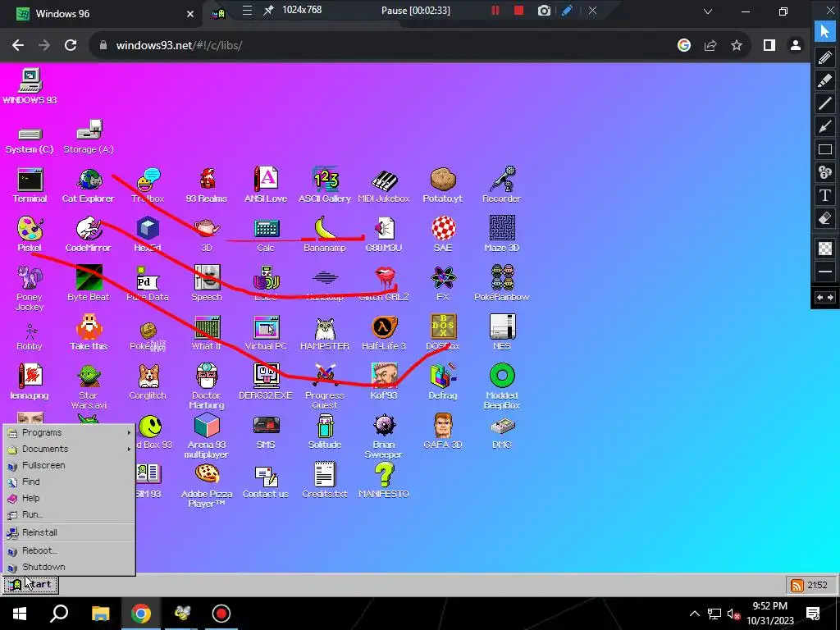The image size is (840, 630).
Task: Choose Reboot... from the Start menu
Action: pyautogui.click(x=69, y=550)
